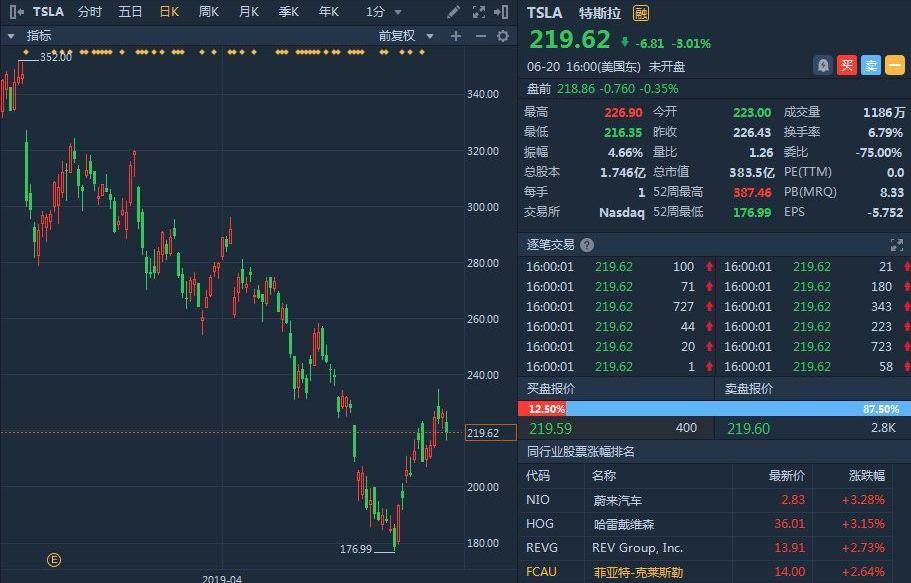Click the 名称 column header
Viewport: 911px width, 583px height.
604,476
